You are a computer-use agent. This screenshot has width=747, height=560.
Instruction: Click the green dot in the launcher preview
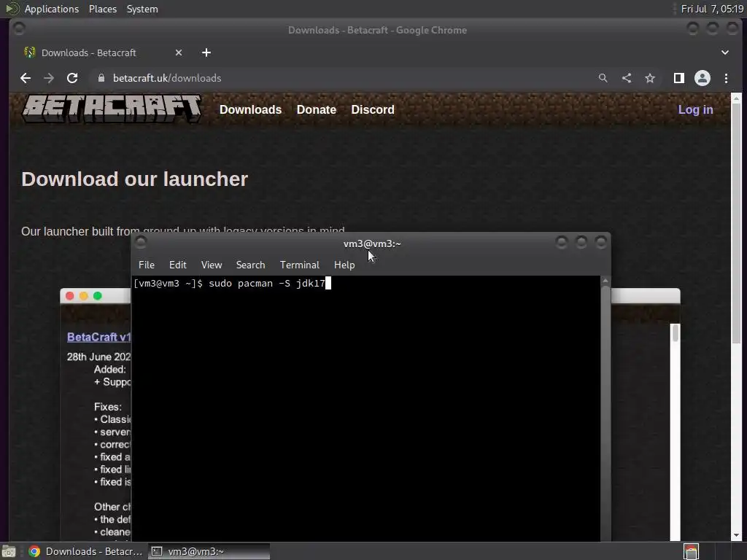click(98, 296)
